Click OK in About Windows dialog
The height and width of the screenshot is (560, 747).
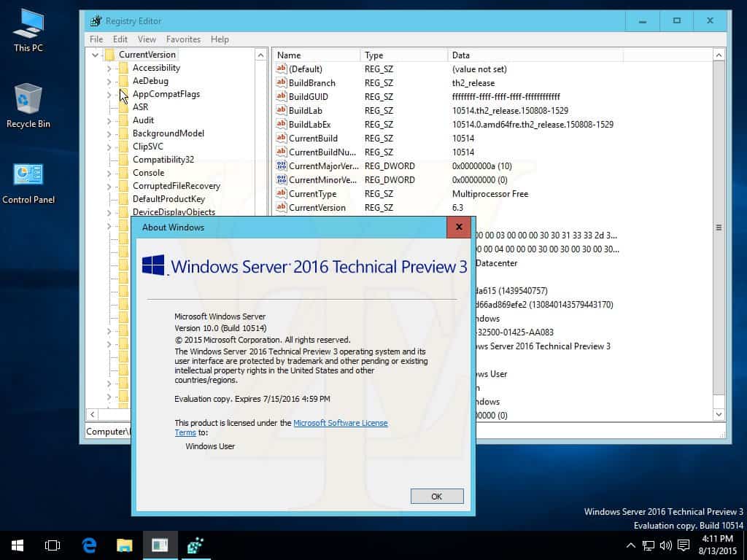point(437,496)
